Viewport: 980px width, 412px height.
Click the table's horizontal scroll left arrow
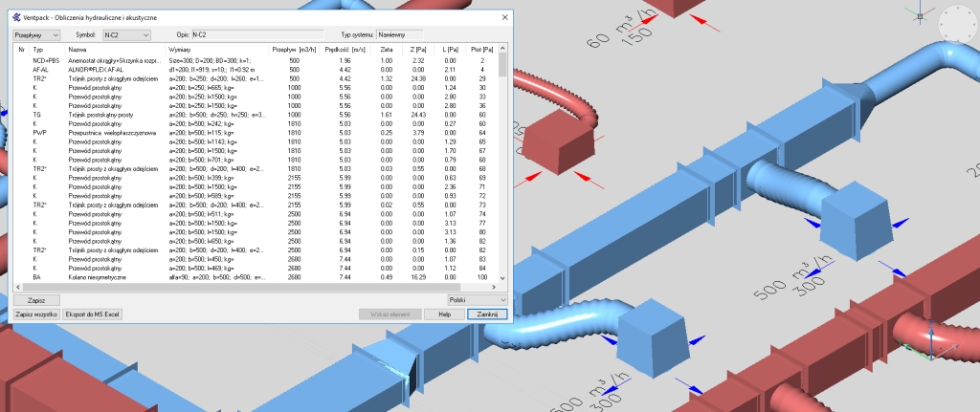[13, 287]
